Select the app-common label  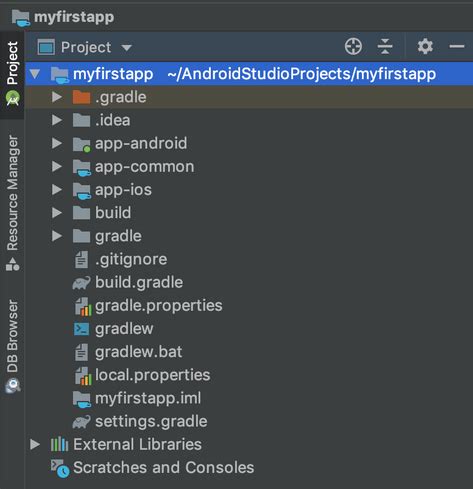[145, 167]
